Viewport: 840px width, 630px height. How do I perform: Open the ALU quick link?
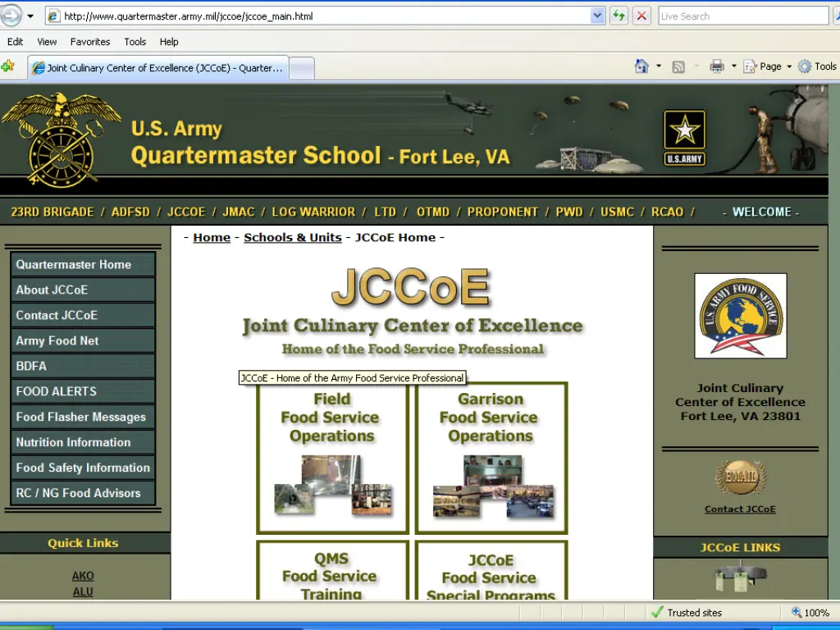click(83, 591)
